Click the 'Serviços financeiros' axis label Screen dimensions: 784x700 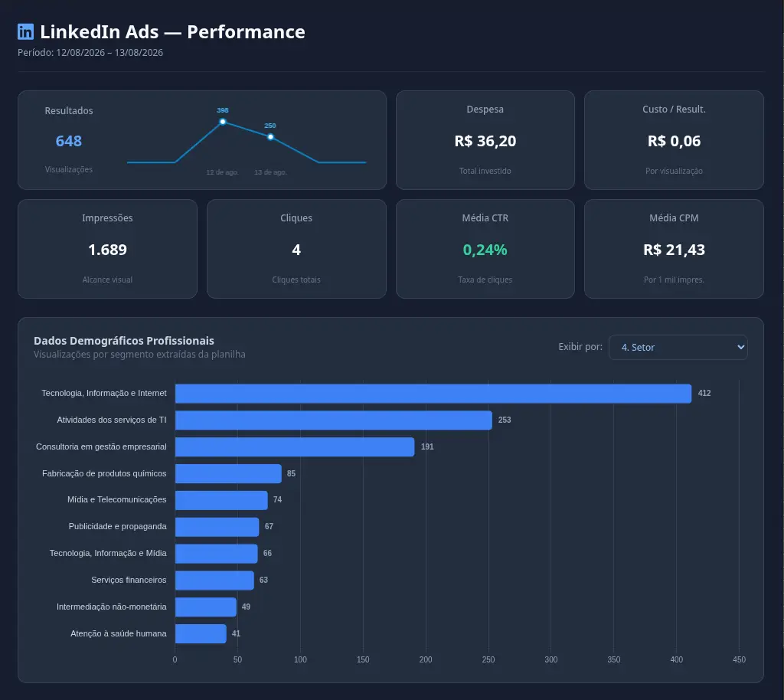tap(129, 580)
